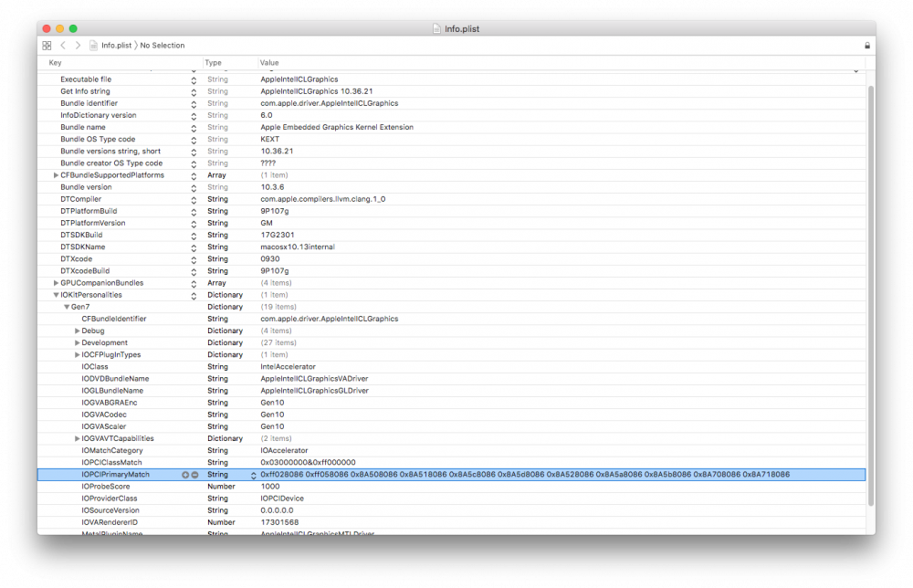Open key stepper for Executable file row
This screenshot has width=913, height=588.
click(194, 79)
